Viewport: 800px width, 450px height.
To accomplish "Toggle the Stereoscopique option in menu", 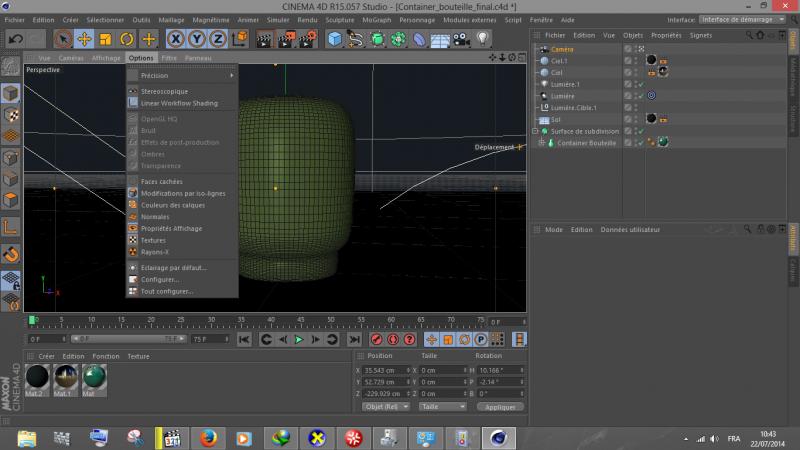I will click(164, 91).
